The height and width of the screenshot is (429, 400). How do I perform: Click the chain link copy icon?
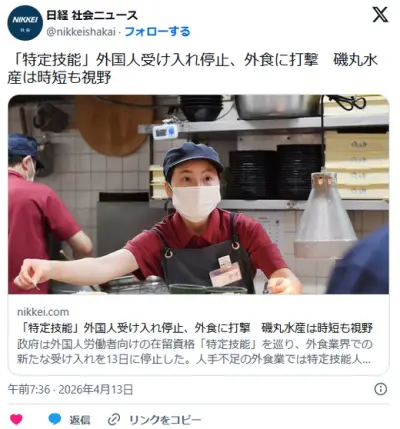tap(114, 419)
